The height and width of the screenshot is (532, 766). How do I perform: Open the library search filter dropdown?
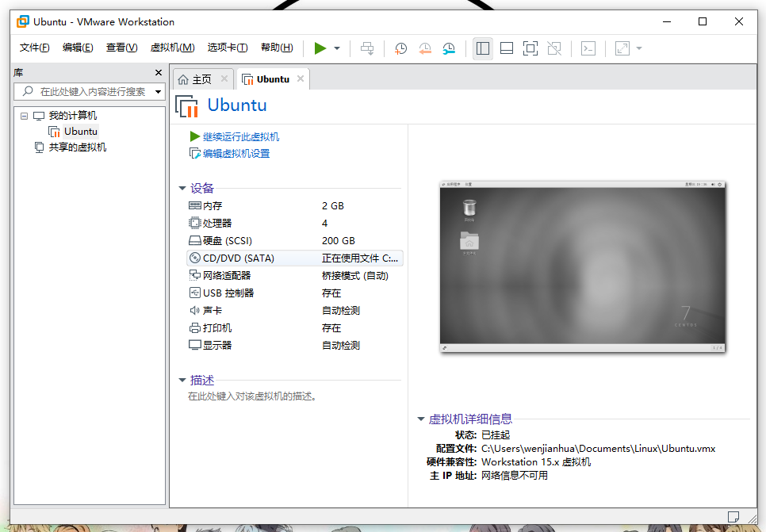click(159, 92)
